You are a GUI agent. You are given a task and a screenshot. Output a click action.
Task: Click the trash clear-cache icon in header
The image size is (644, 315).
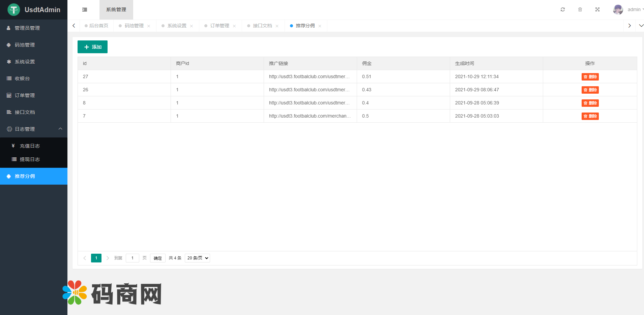580,9
